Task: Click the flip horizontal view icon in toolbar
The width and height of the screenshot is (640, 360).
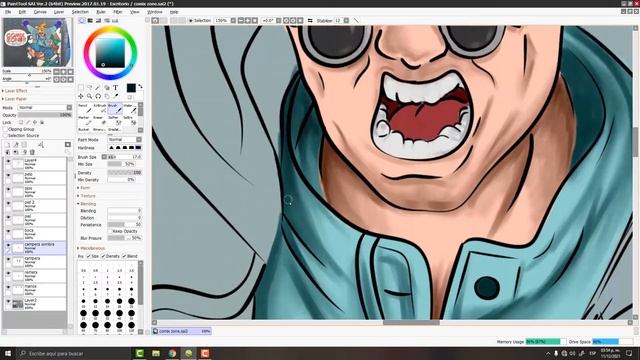Action: pyautogui.click(x=310, y=20)
